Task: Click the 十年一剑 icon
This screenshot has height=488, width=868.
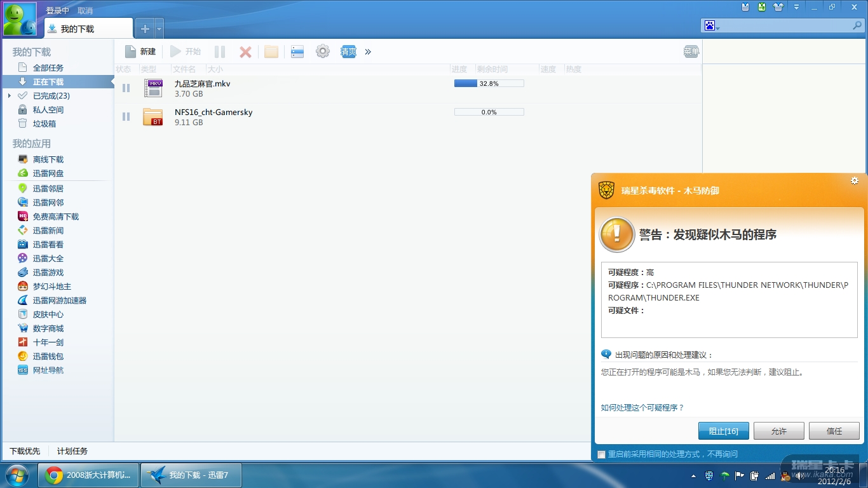Action: click(x=23, y=342)
